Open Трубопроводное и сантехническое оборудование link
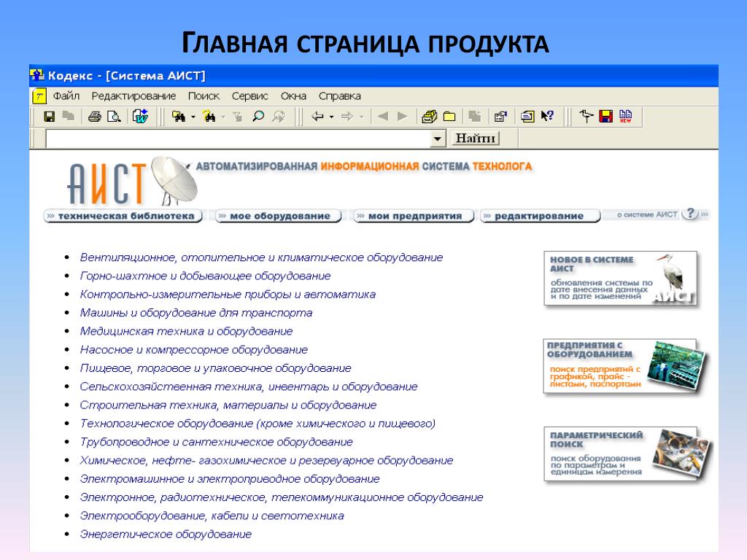This screenshot has width=747, height=560. pos(216,443)
